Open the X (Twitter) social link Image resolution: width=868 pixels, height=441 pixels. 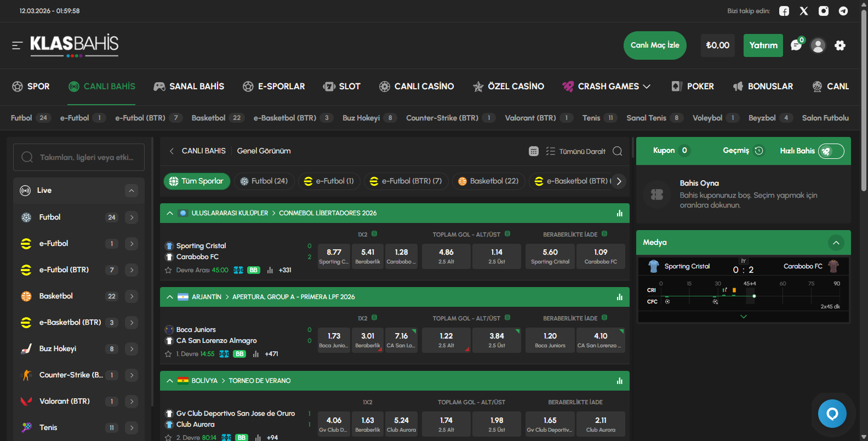[804, 11]
